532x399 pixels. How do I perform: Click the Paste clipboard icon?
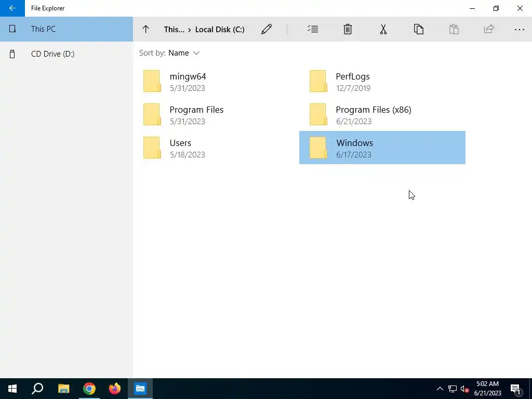[x=454, y=29]
